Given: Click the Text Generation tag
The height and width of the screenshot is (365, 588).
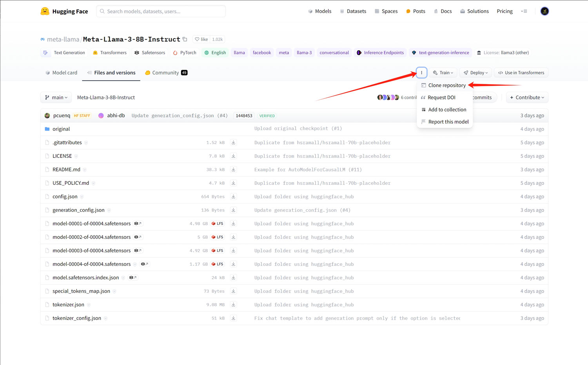Looking at the screenshot, I should (64, 52).
